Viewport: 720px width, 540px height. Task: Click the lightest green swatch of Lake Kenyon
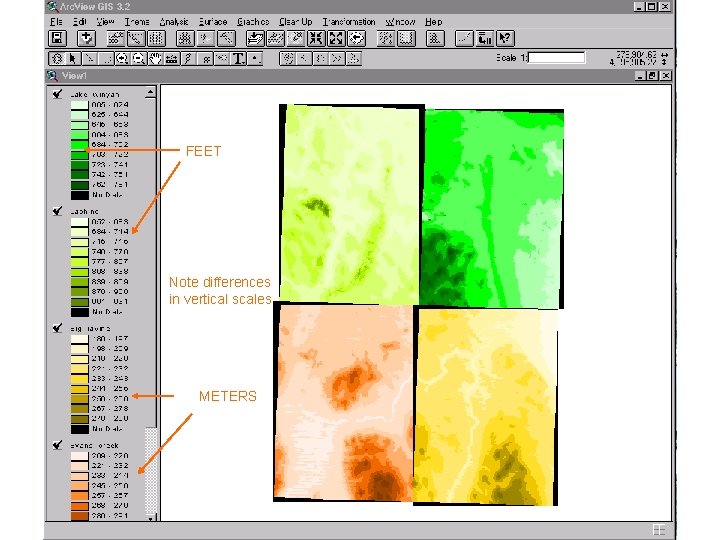pyautogui.click(x=79, y=105)
